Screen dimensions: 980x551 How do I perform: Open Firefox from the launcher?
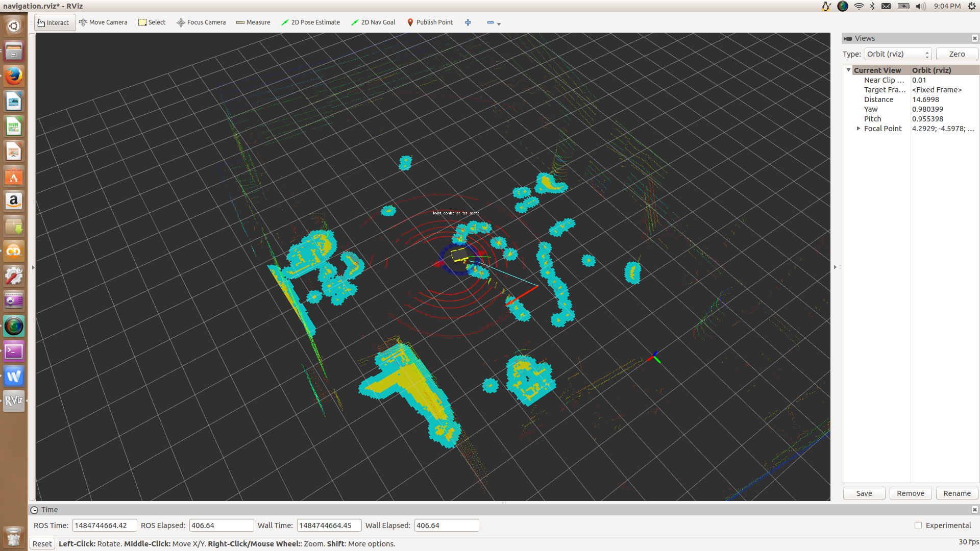[x=14, y=77]
